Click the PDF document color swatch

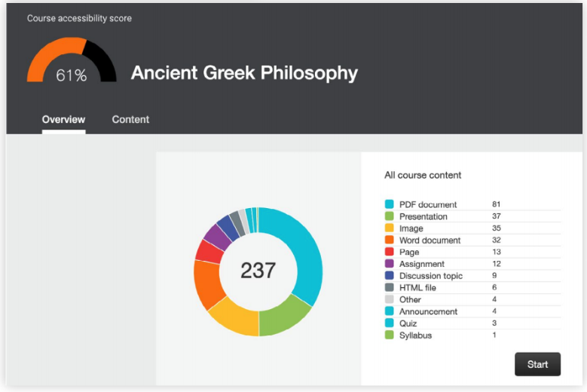point(390,204)
